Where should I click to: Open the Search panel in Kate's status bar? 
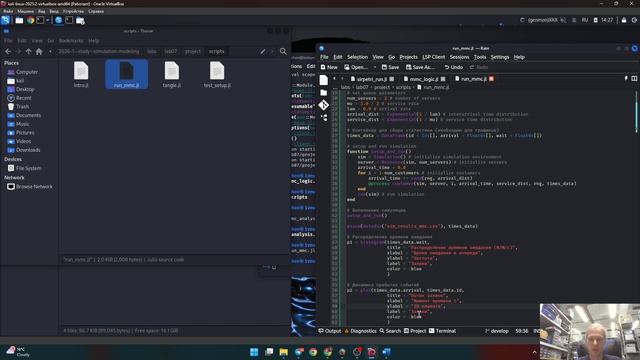[390, 331]
